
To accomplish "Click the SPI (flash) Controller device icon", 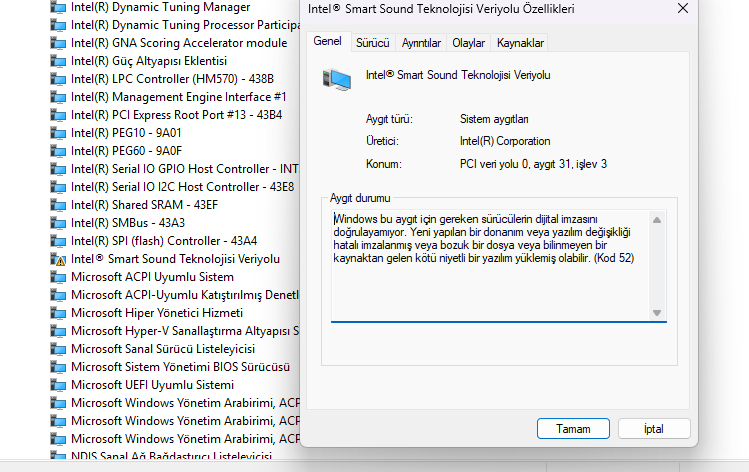I will 58,241.
